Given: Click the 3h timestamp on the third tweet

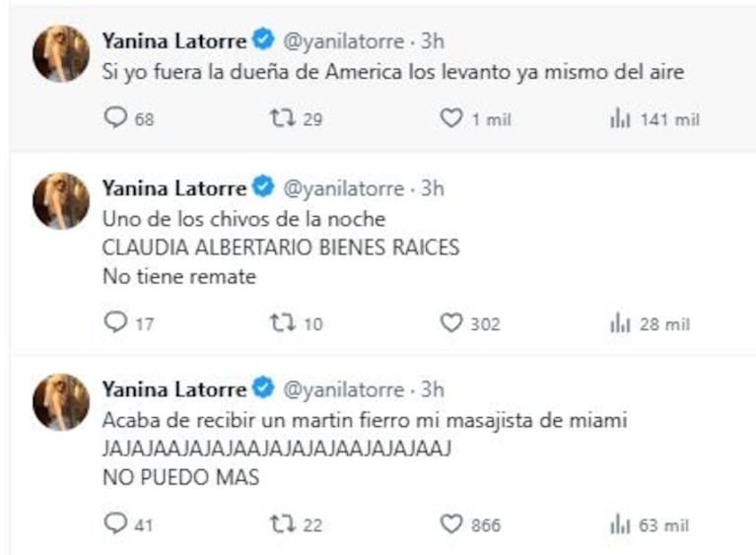Looking at the screenshot, I should point(432,389).
